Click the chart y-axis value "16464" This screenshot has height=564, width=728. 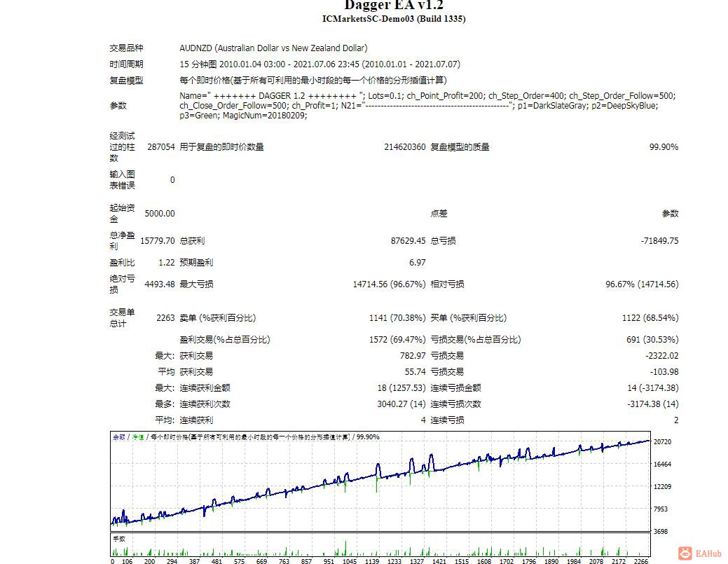[x=662, y=465]
